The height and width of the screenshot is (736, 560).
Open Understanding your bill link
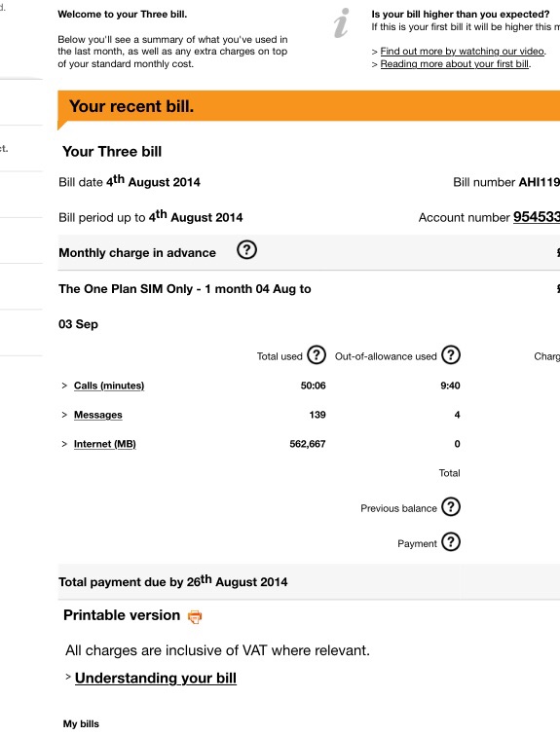pyautogui.click(x=156, y=679)
